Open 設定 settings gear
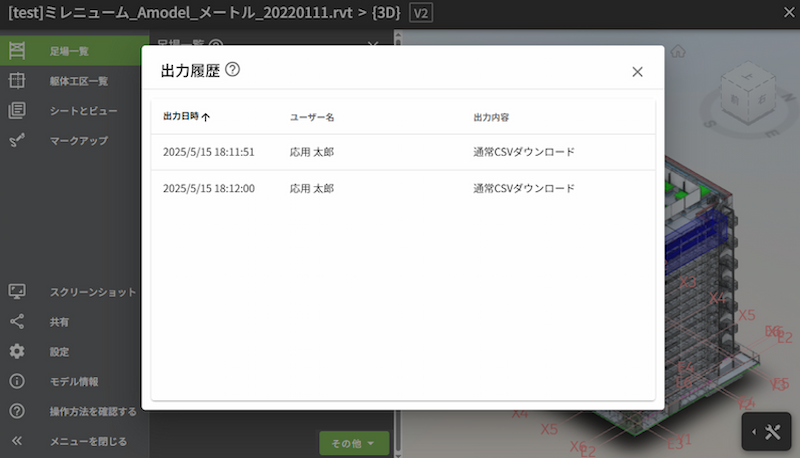This screenshot has width=800, height=458. point(17,352)
